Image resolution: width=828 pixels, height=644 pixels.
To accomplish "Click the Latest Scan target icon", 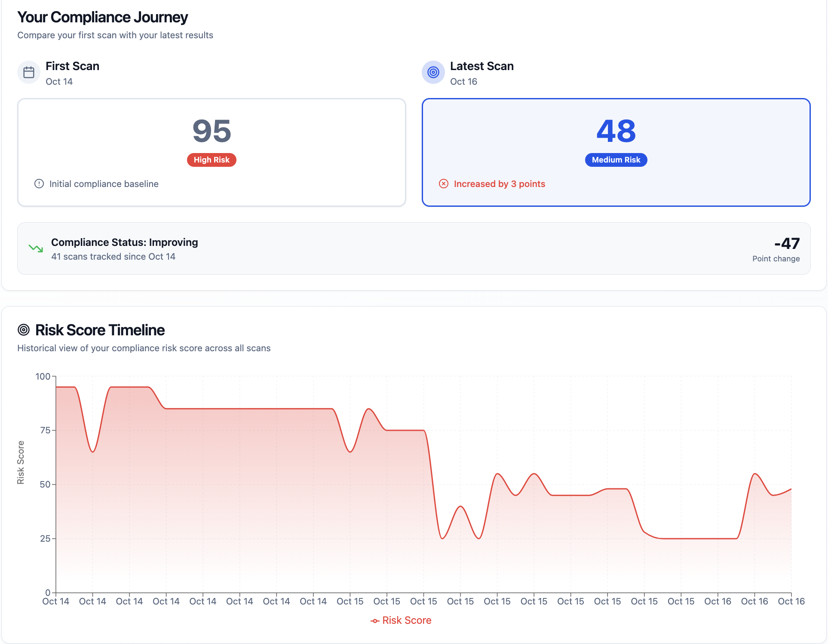I will point(433,72).
